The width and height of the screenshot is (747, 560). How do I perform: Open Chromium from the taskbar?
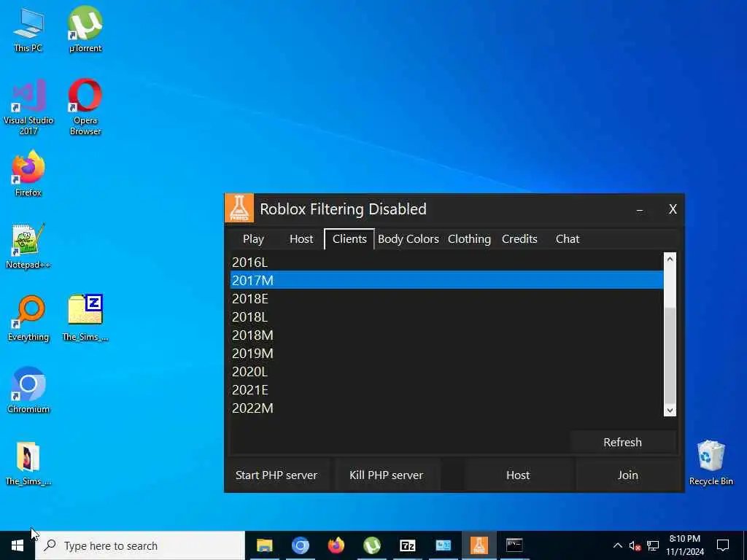pos(300,545)
